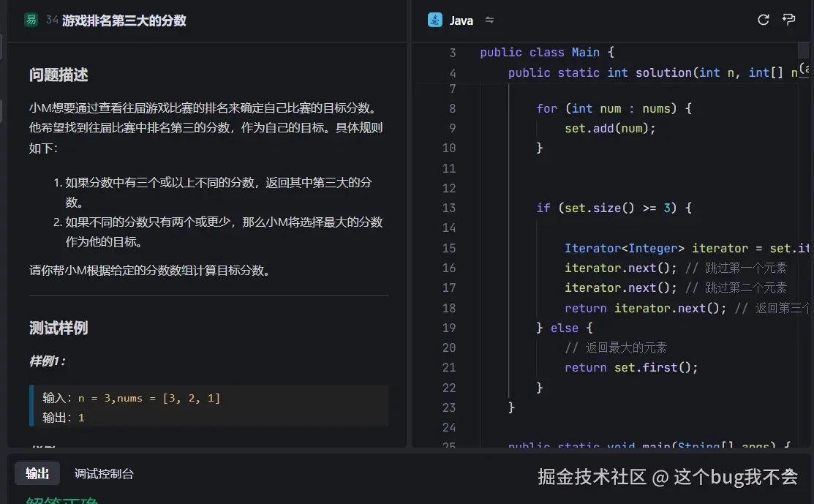Click the reset code refresh icon

coord(763,20)
